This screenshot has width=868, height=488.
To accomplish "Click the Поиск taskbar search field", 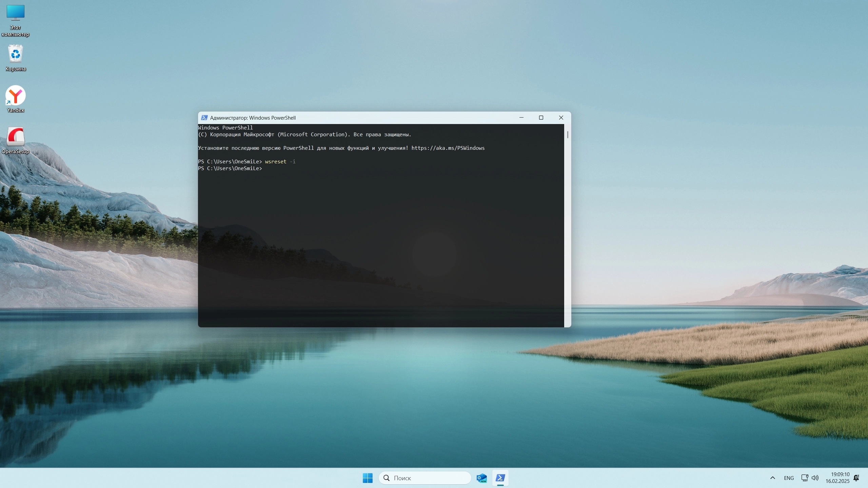I will point(425,478).
